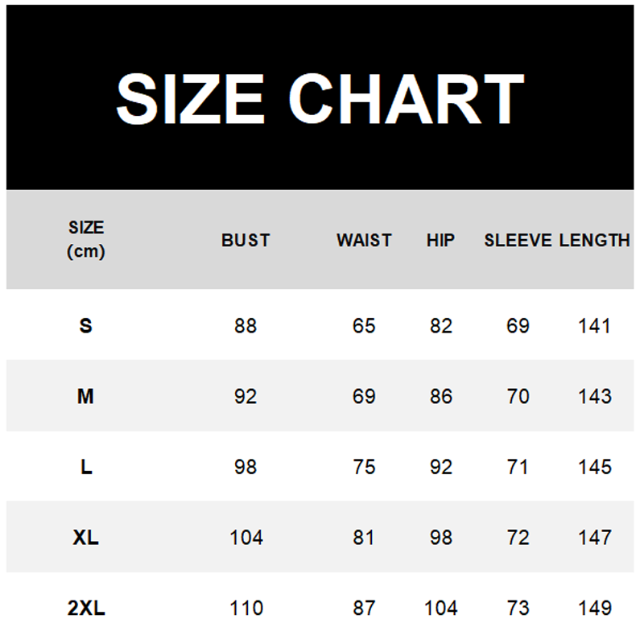
Task: Select waist value 81 in XL row
Action: [364, 537]
